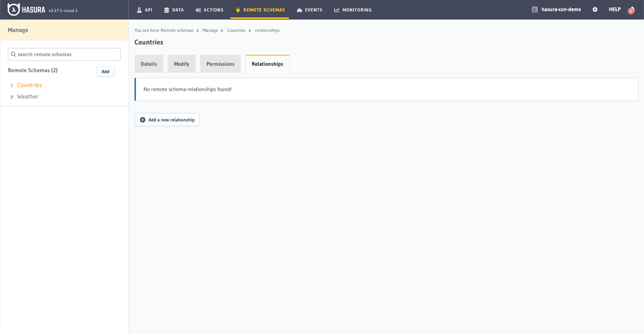644x334 pixels.
Task: Click the Events cloud icon
Action: click(299, 10)
